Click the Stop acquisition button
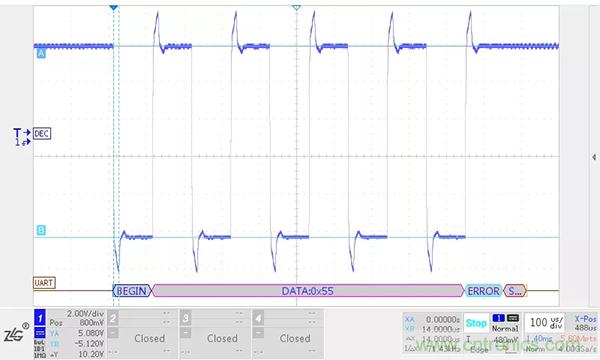 point(476,323)
